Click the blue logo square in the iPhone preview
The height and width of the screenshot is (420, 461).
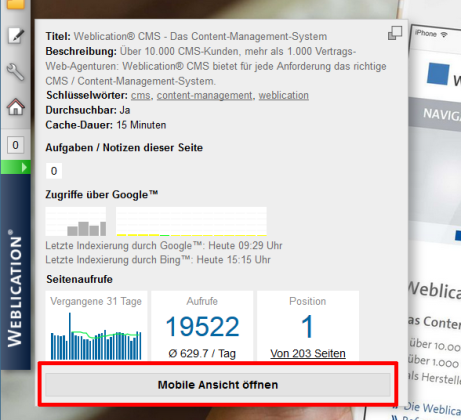(x=438, y=74)
